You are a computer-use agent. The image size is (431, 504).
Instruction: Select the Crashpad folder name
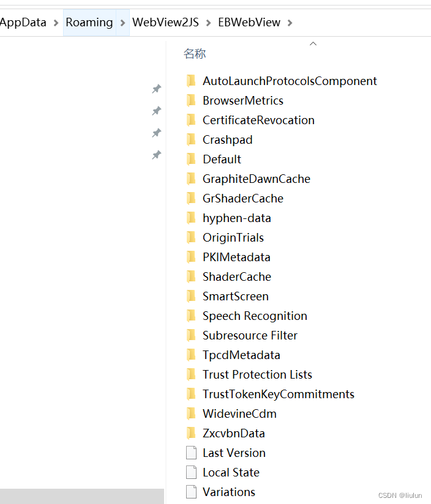tap(227, 140)
